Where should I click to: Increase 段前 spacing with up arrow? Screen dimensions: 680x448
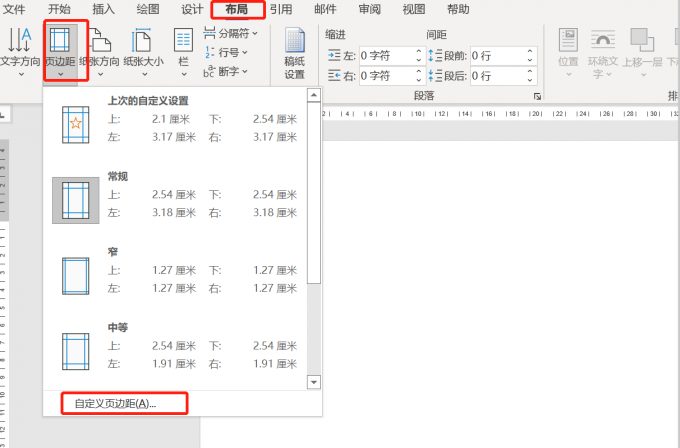530,52
